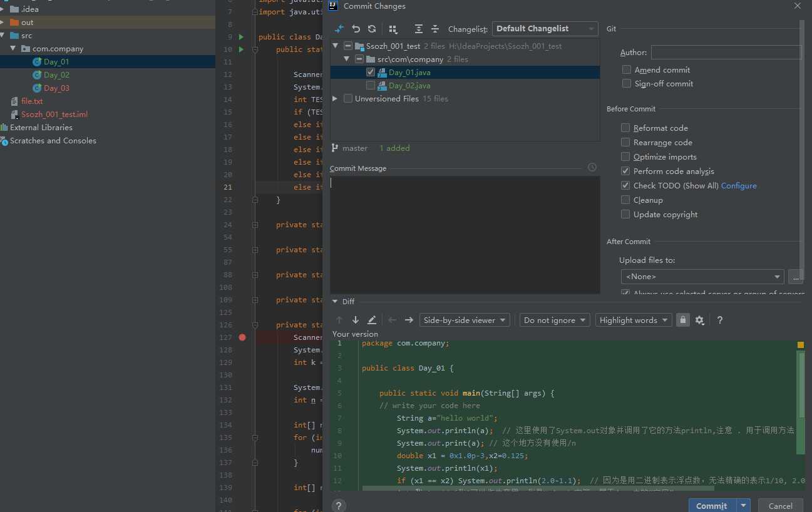The width and height of the screenshot is (812, 512).
Task: Check the Unversioned Files checkbox
Action: (x=348, y=98)
